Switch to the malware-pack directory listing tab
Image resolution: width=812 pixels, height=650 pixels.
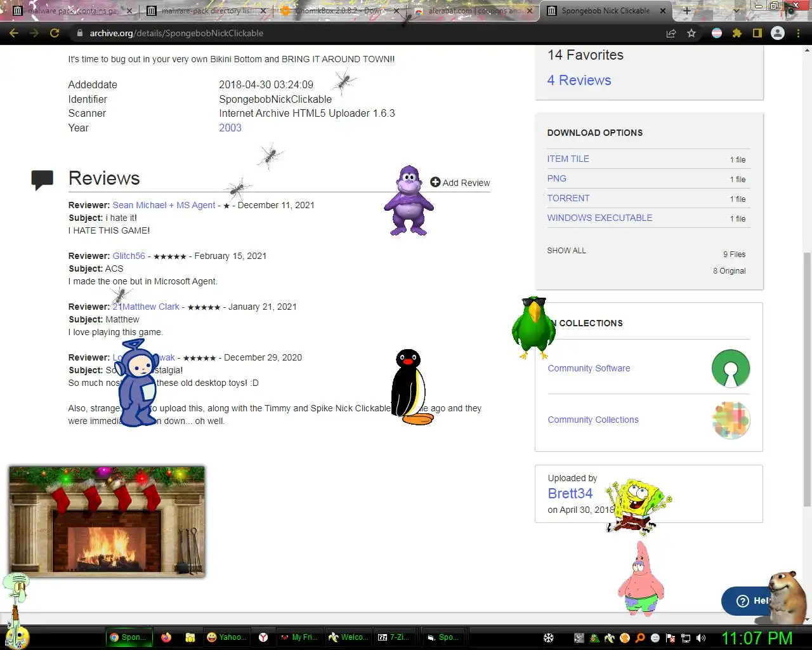(206, 11)
